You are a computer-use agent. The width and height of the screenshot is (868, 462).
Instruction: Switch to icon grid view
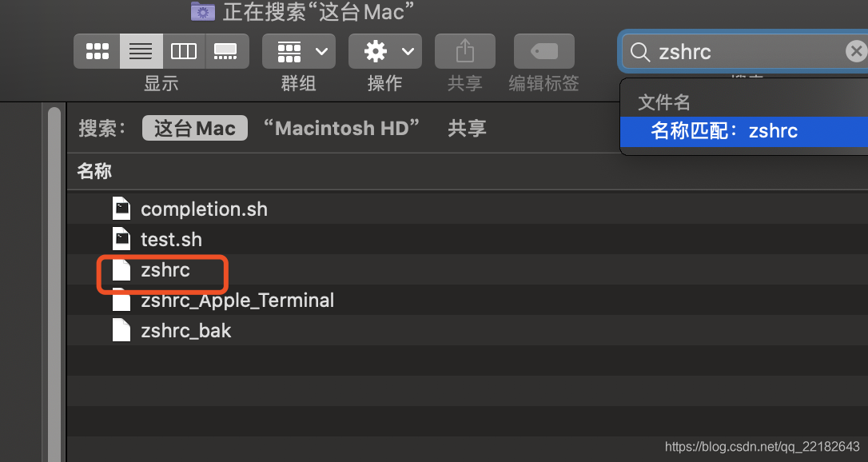[x=97, y=51]
